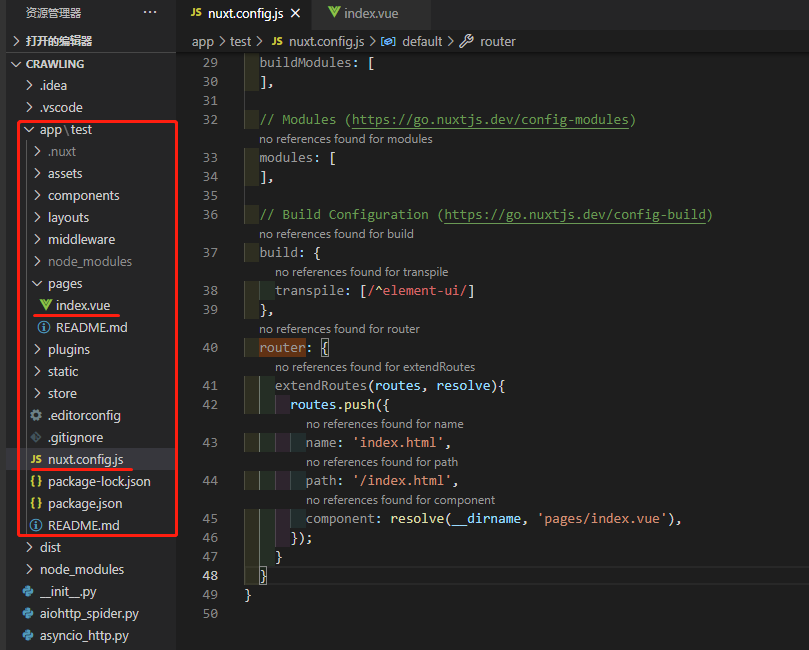The image size is (809, 650).
Task: Expand the .idea folder
Action: (54, 86)
